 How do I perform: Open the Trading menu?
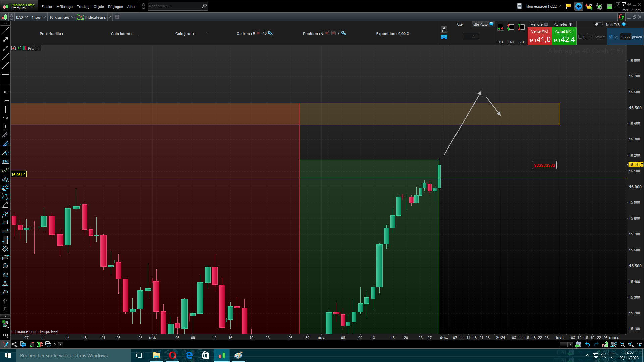83,7
